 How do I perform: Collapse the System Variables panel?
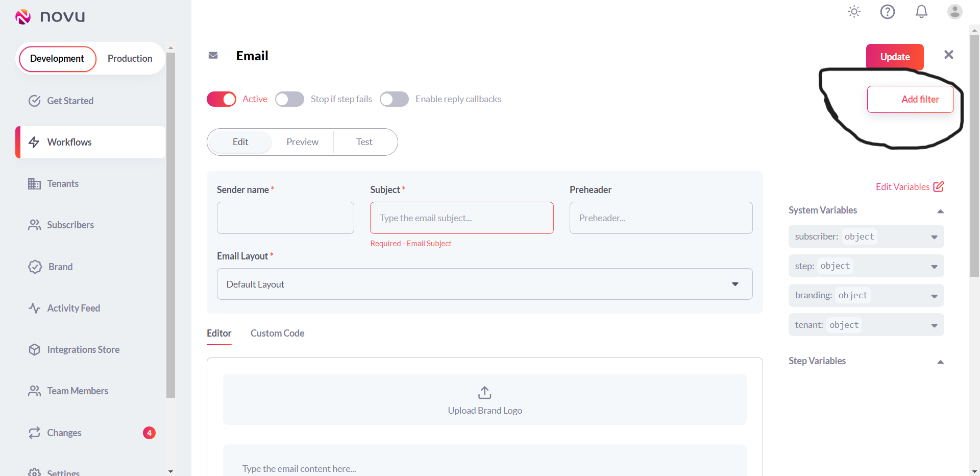pos(941,211)
